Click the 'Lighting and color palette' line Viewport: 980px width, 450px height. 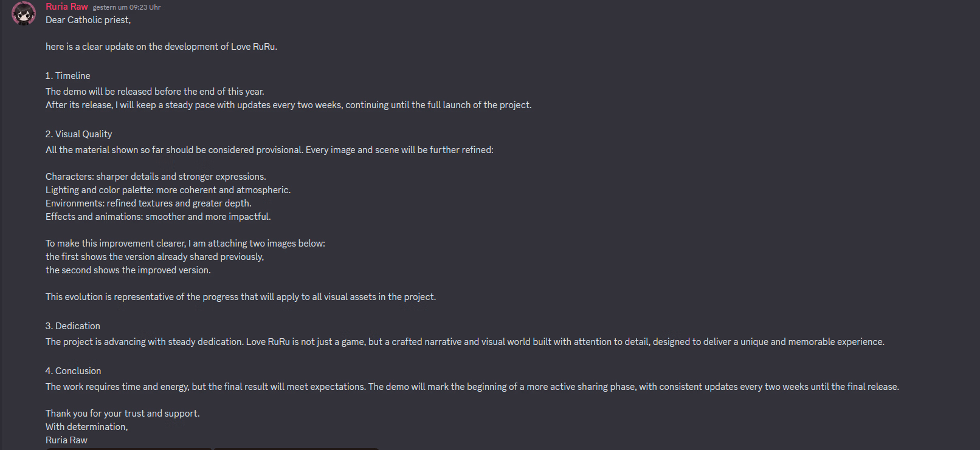(x=168, y=190)
